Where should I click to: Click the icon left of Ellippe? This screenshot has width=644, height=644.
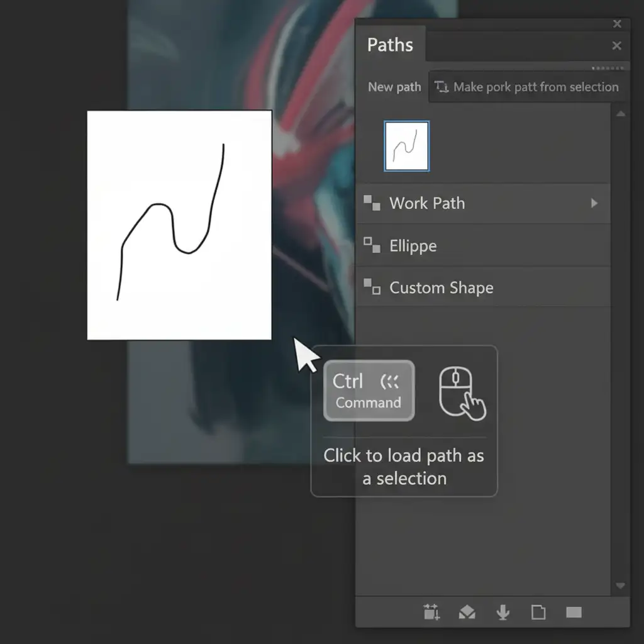tap(372, 245)
